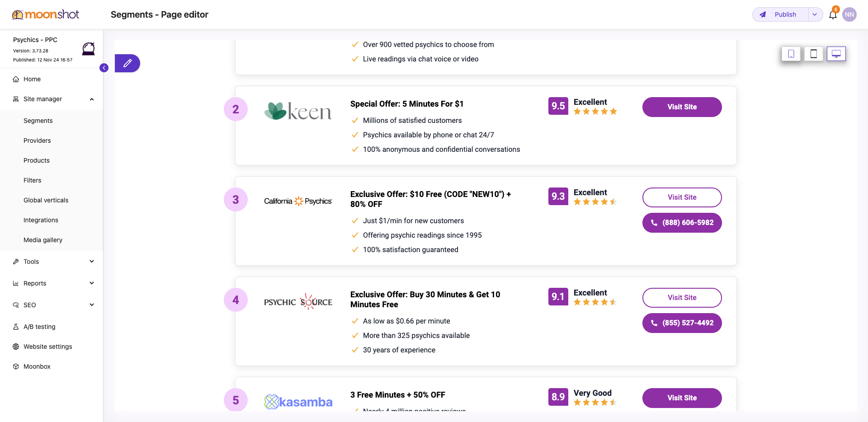Click the moonshot logo

click(x=45, y=14)
